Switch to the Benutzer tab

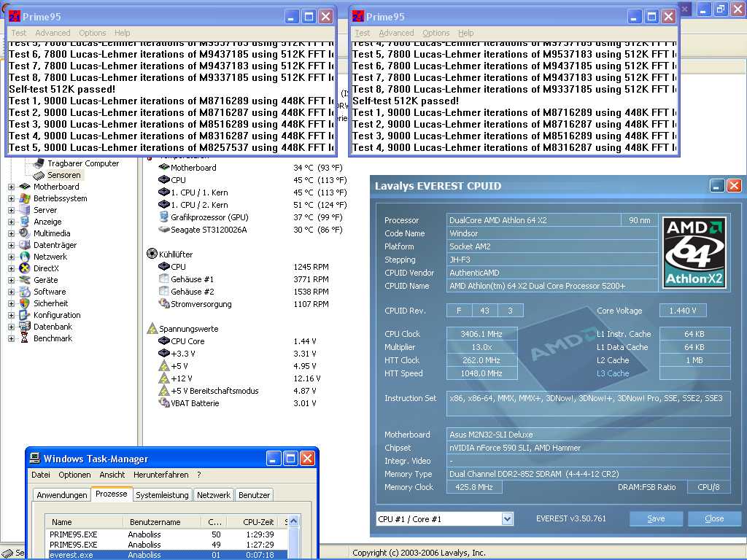255,495
